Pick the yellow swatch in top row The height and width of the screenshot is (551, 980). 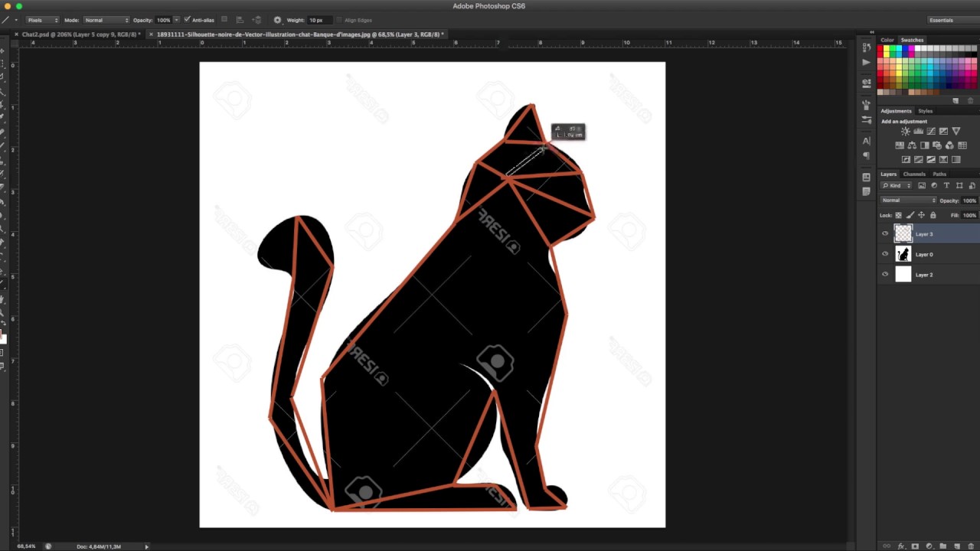(886, 49)
